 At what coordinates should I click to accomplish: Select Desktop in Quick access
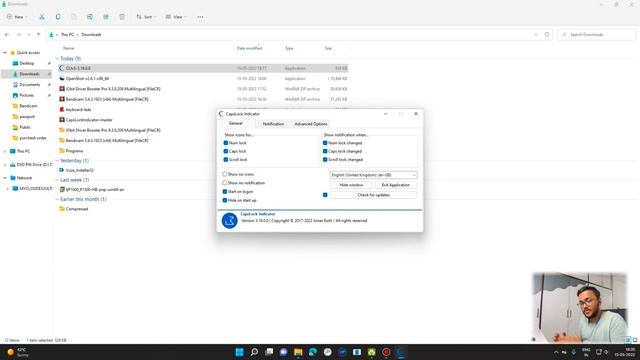click(x=27, y=63)
